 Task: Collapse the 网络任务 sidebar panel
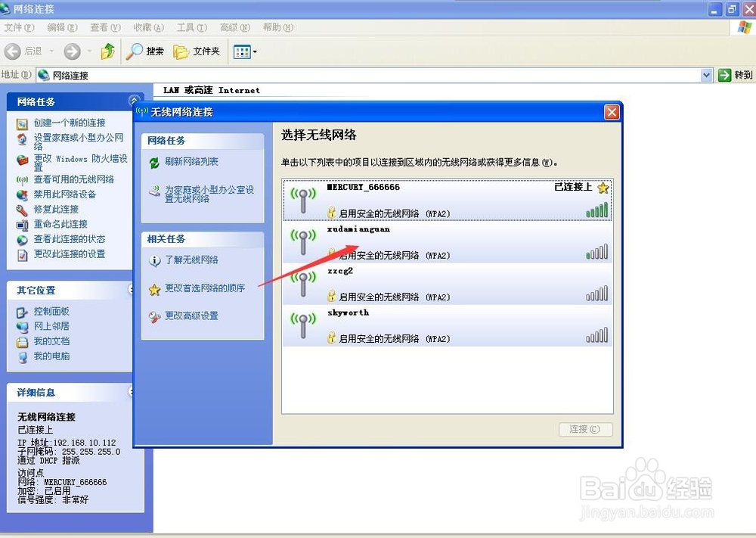click(x=134, y=100)
